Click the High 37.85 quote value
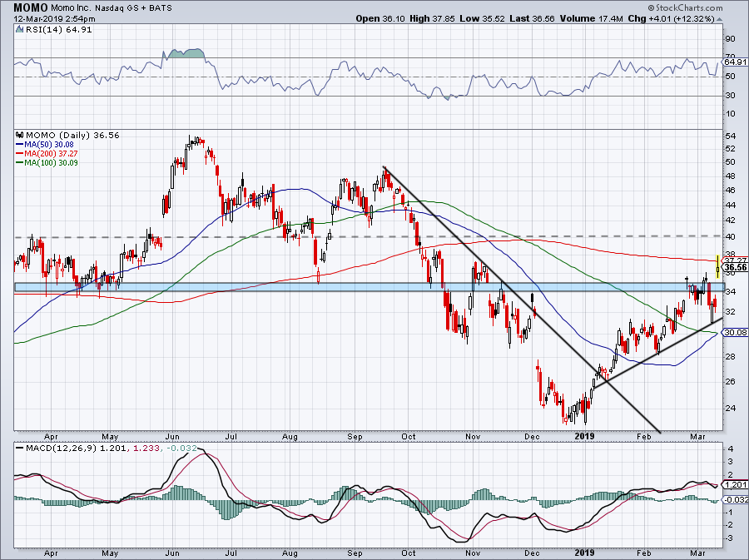749x560 pixels. [x=432, y=18]
